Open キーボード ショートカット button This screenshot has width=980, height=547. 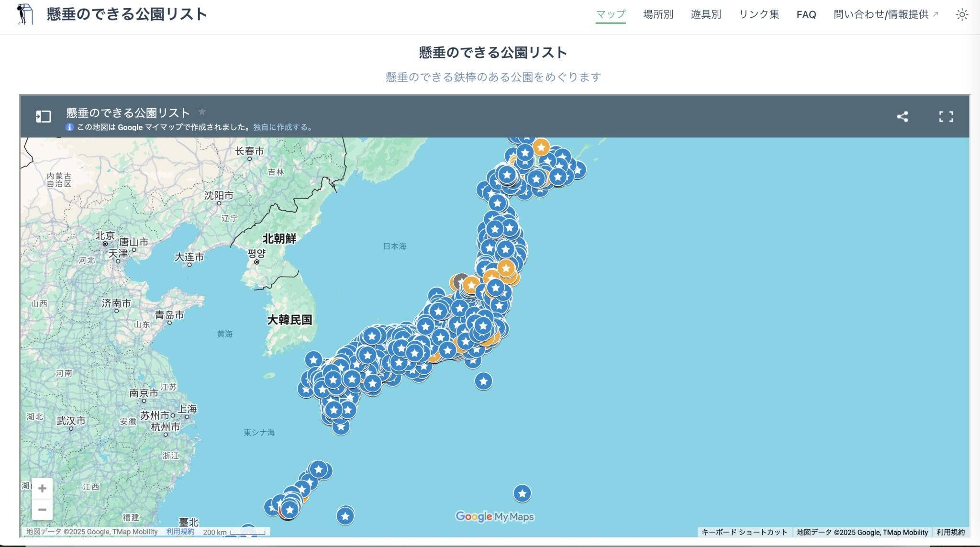pyautogui.click(x=744, y=532)
